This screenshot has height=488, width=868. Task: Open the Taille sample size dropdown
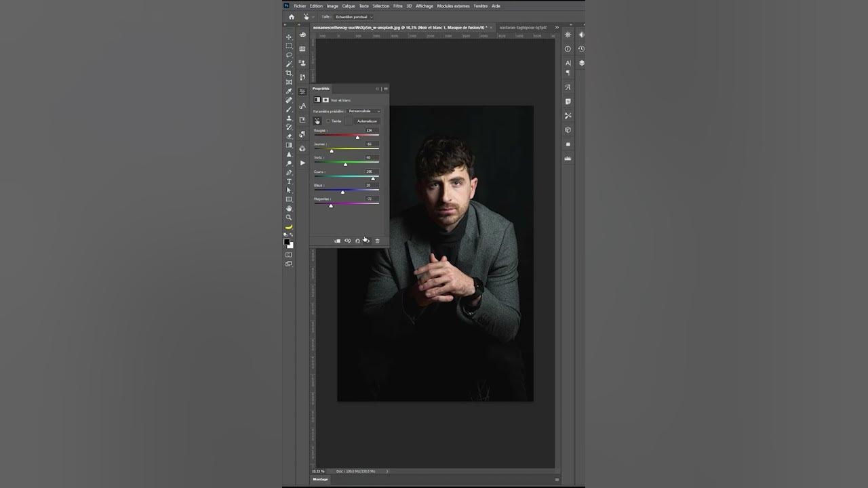click(x=353, y=17)
